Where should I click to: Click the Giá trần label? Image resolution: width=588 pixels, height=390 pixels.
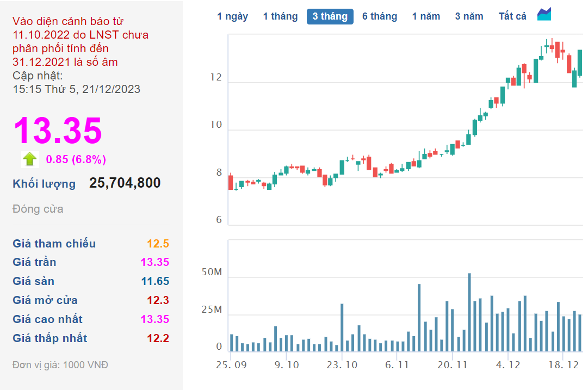pos(34,262)
